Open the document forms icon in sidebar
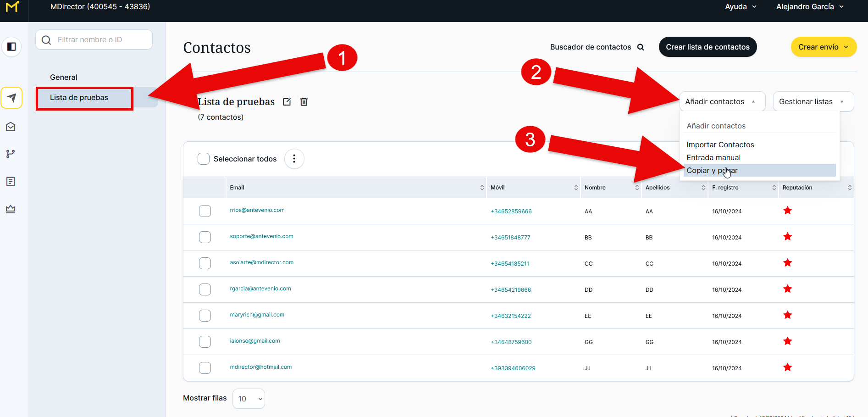The height and width of the screenshot is (417, 868). tap(11, 182)
